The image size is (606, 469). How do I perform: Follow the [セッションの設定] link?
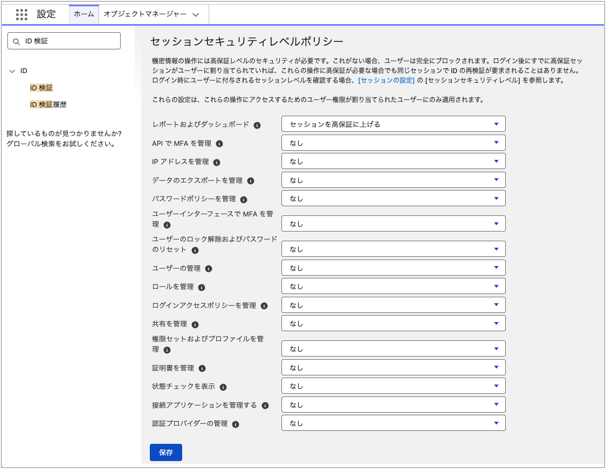386,80
